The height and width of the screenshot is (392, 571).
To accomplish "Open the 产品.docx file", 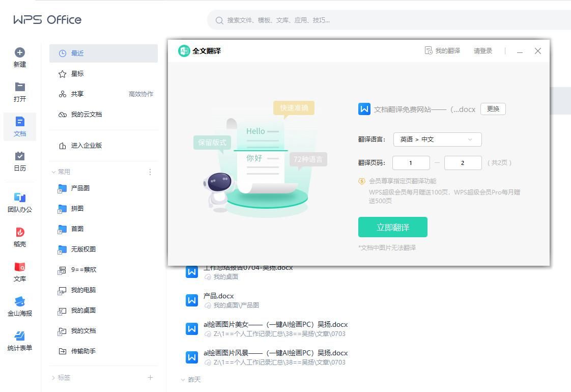I will [x=218, y=296].
